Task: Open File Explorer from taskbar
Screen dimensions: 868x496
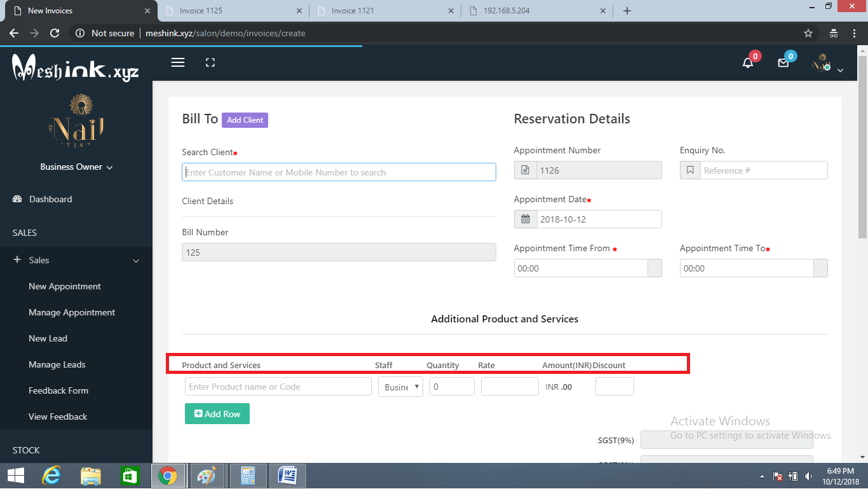Action: (91, 476)
